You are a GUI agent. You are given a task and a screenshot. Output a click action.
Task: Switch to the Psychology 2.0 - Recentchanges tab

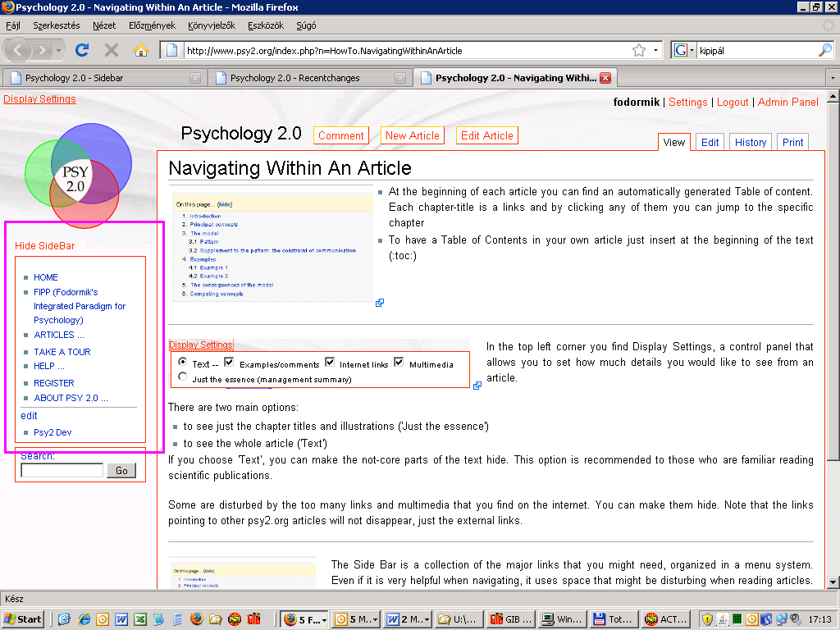(x=309, y=78)
